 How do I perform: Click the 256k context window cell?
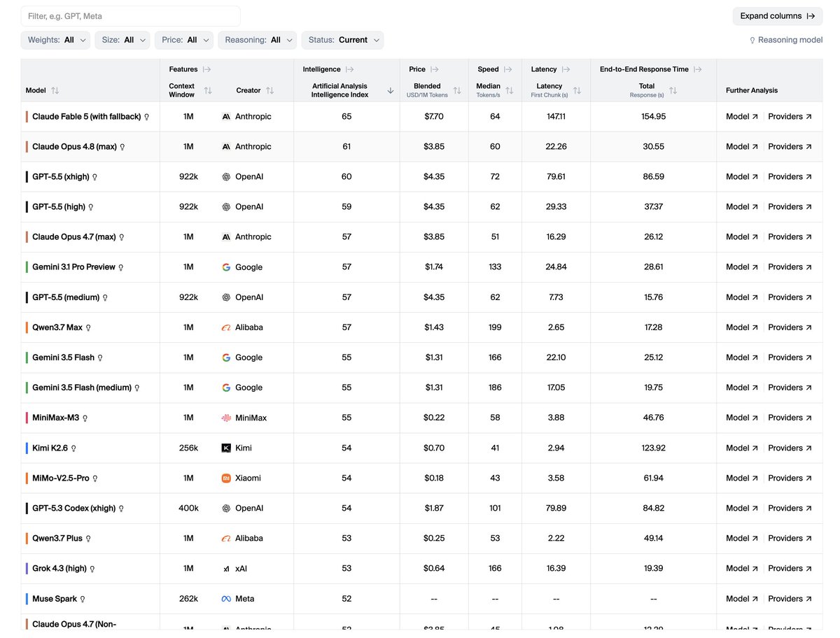(x=189, y=448)
